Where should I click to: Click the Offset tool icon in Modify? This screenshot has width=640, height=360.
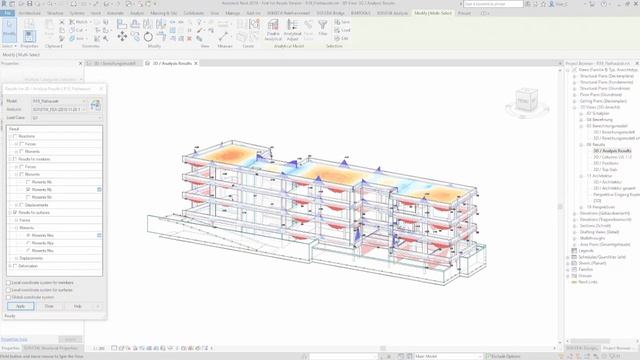(x=135, y=24)
